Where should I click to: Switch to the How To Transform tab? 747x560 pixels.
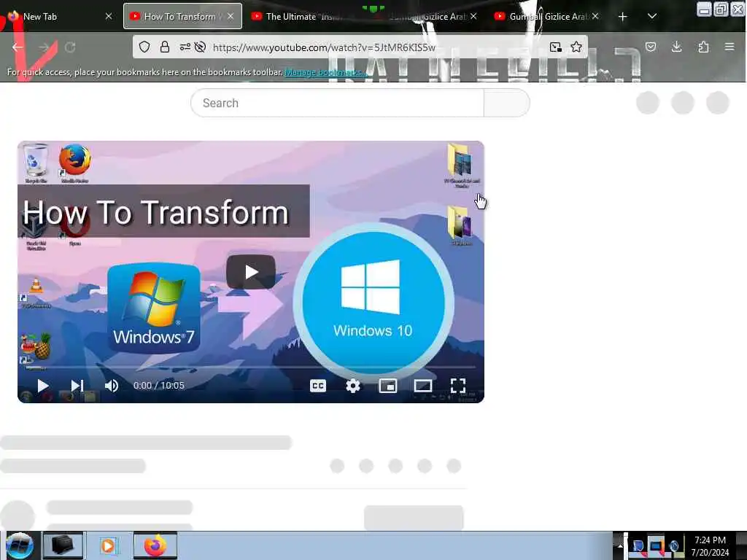tap(182, 16)
